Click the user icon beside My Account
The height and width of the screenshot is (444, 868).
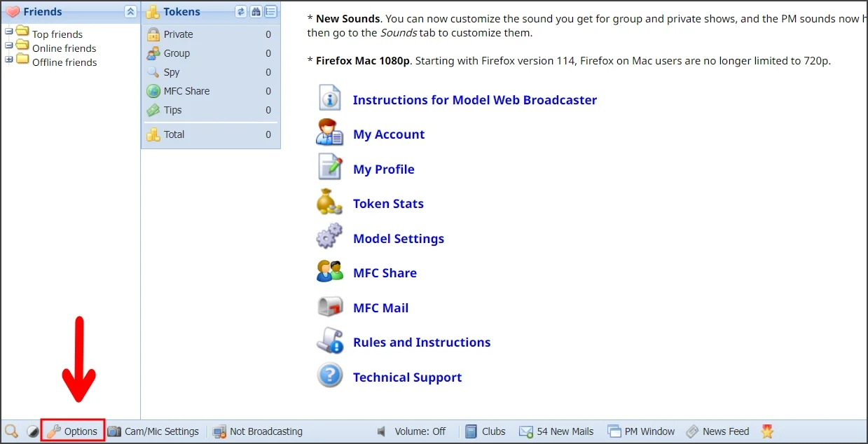pos(329,132)
